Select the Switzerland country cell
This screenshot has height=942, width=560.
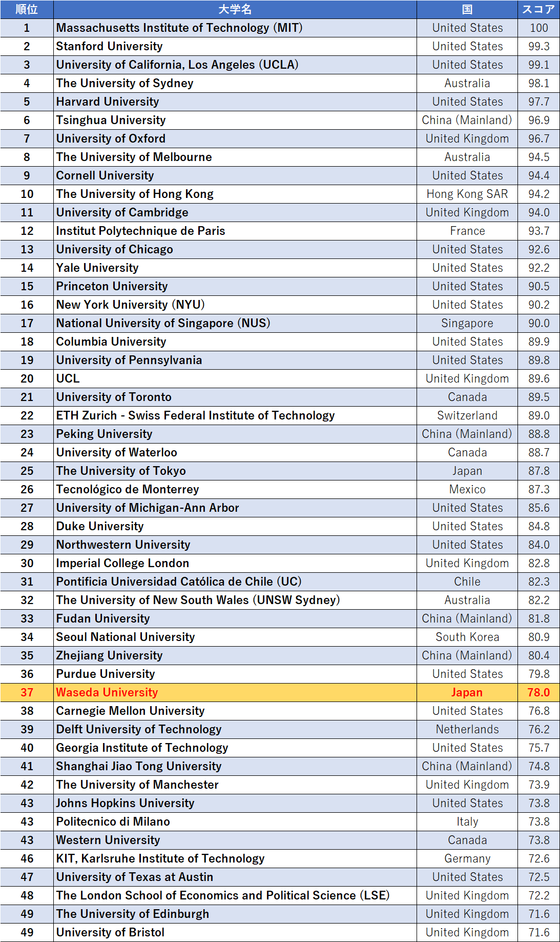pyautogui.click(x=467, y=415)
